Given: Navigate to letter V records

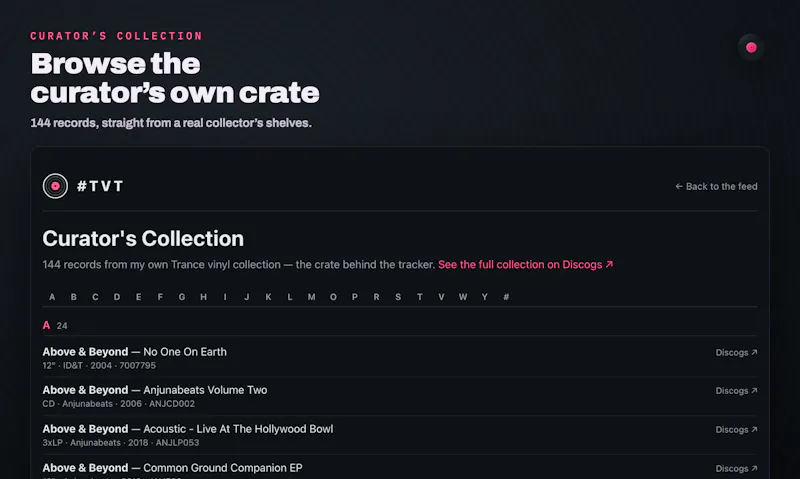Looking at the screenshot, I should pos(441,297).
